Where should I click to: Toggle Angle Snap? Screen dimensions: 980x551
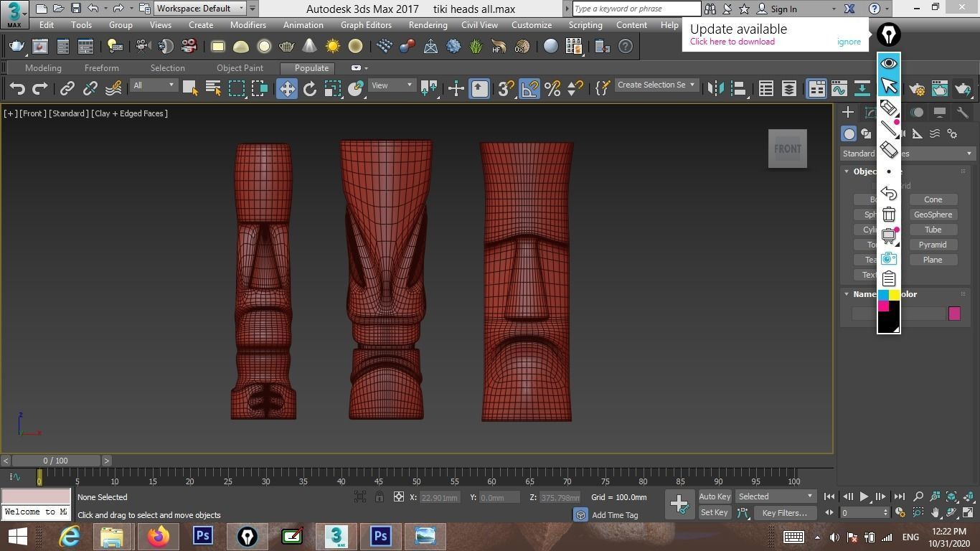click(x=529, y=88)
